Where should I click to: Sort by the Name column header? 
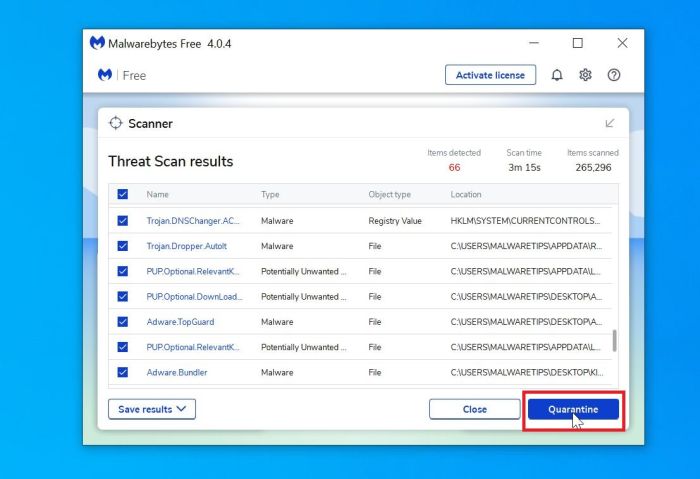pos(158,195)
